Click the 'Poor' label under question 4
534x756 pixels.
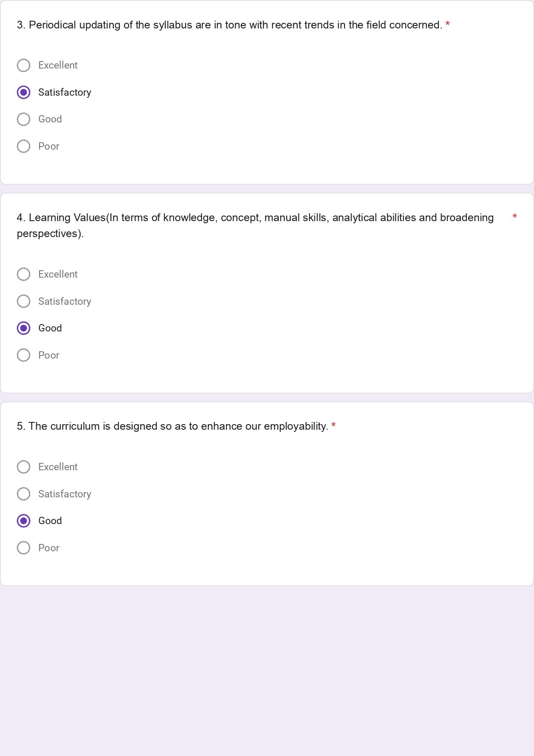pos(49,355)
